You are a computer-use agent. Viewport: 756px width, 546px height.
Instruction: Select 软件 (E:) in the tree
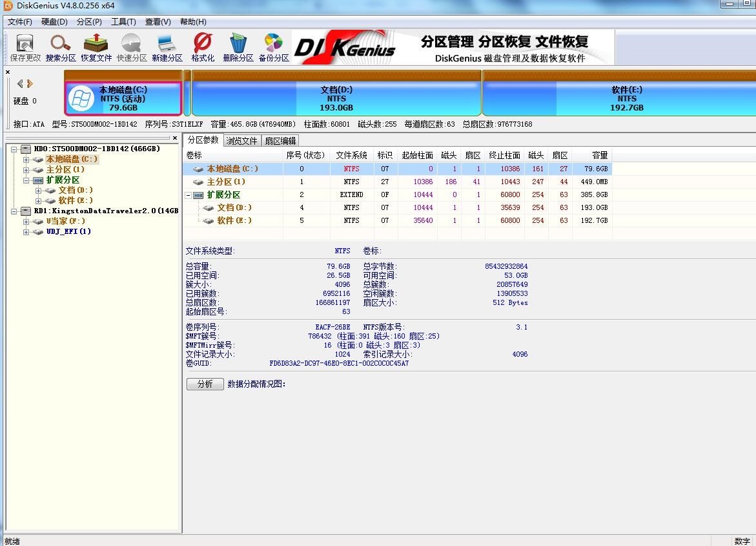click(76, 201)
